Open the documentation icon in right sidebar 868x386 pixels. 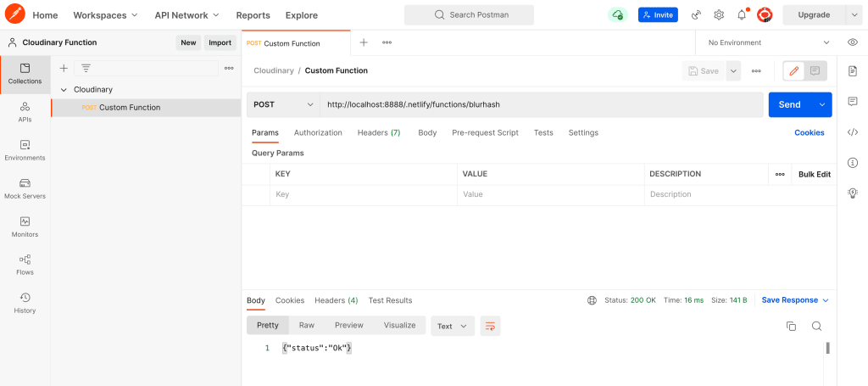853,70
